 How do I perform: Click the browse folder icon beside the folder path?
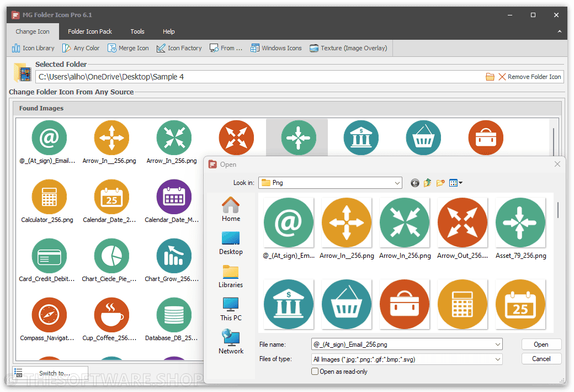click(490, 77)
